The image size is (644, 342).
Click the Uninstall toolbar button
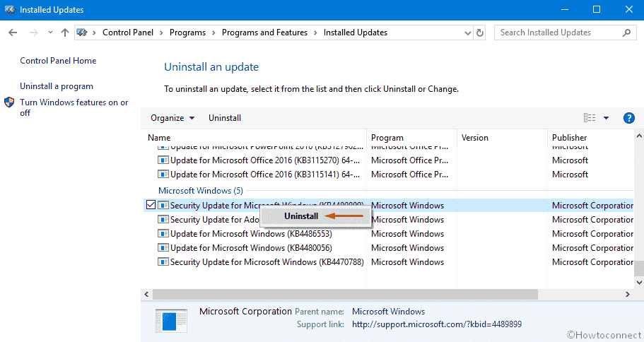point(225,118)
